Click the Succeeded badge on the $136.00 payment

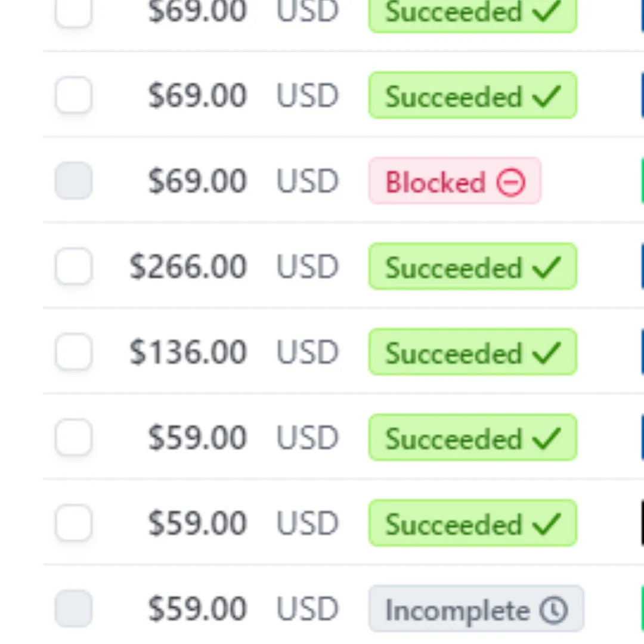473,352
